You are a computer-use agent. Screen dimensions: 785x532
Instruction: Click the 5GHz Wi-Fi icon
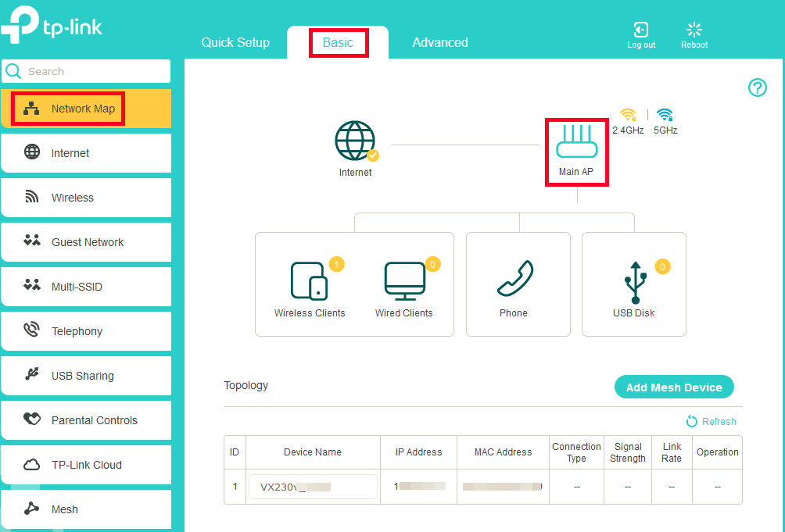pyautogui.click(x=665, y=115)
